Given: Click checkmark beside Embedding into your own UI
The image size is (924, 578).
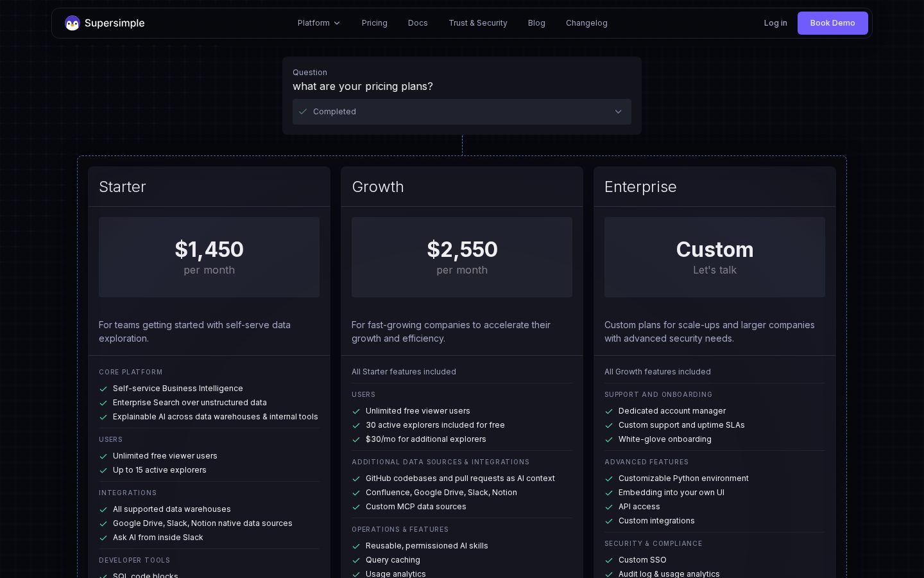Looking at the screenshot, I should click(609, 493).
